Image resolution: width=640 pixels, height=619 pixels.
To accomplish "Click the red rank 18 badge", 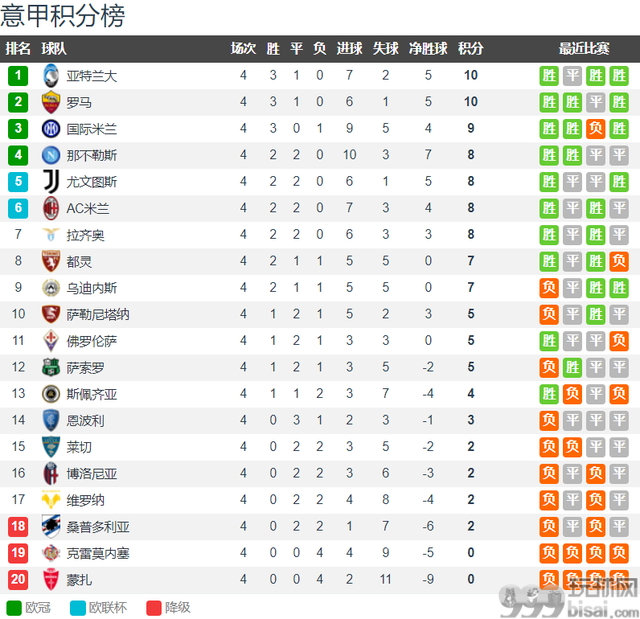I will click(18, 526).
